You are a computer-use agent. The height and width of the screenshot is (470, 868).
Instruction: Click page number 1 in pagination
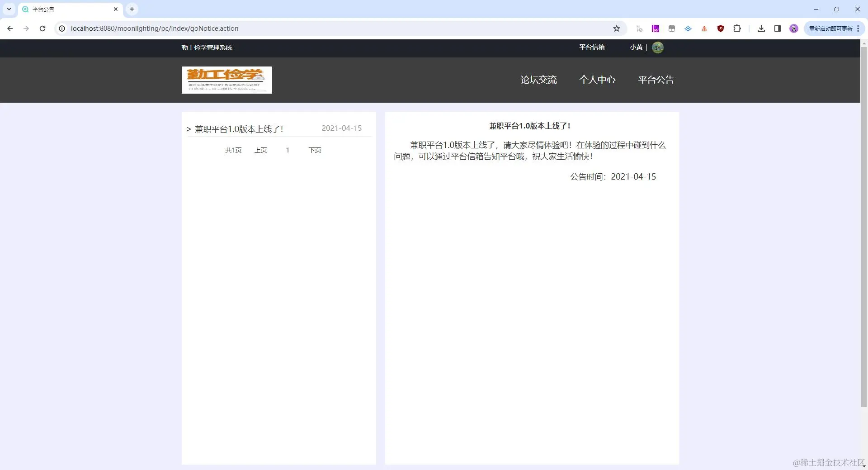[288, 150]
